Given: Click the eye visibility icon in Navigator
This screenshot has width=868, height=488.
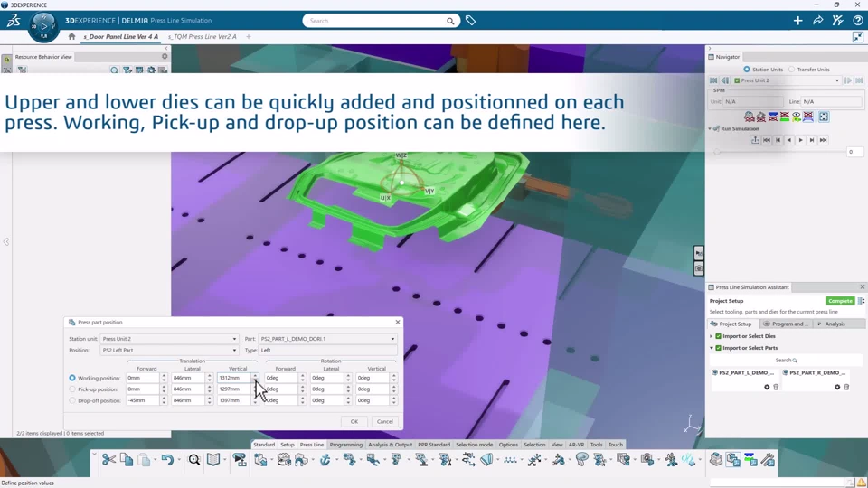Looking at the screenshot, I should tap(796, 117).
